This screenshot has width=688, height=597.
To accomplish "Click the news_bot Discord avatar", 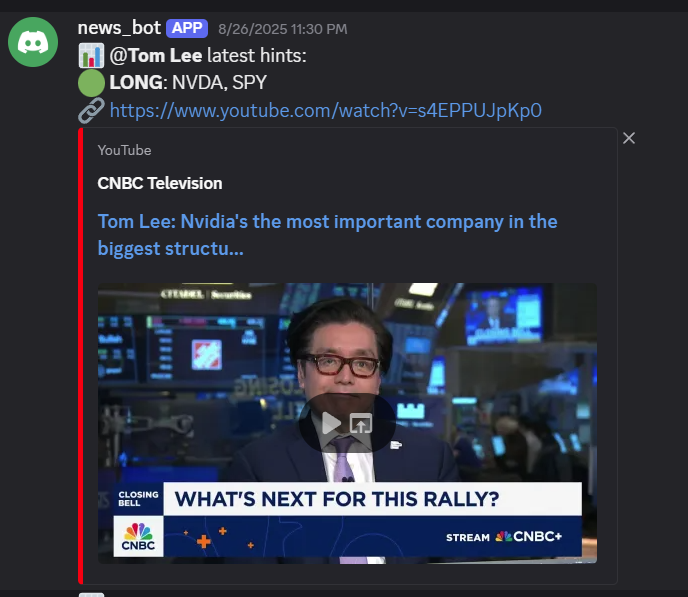I will click(x=33, y=42).
